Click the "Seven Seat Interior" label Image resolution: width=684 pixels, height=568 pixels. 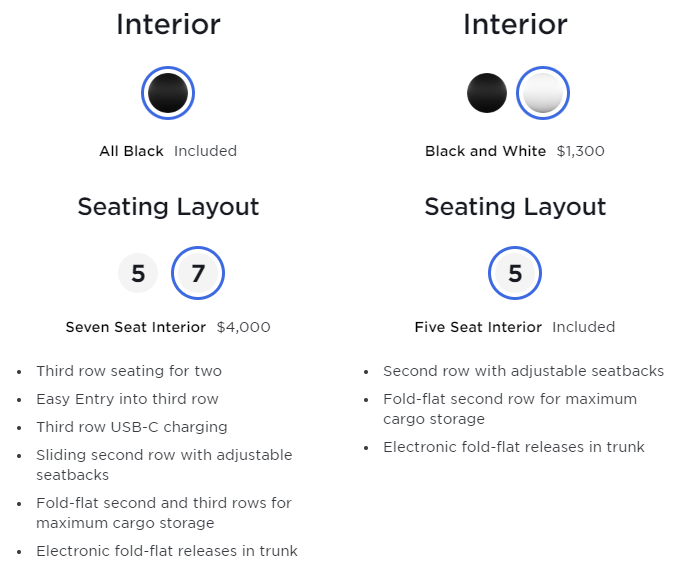coord(136,327)
